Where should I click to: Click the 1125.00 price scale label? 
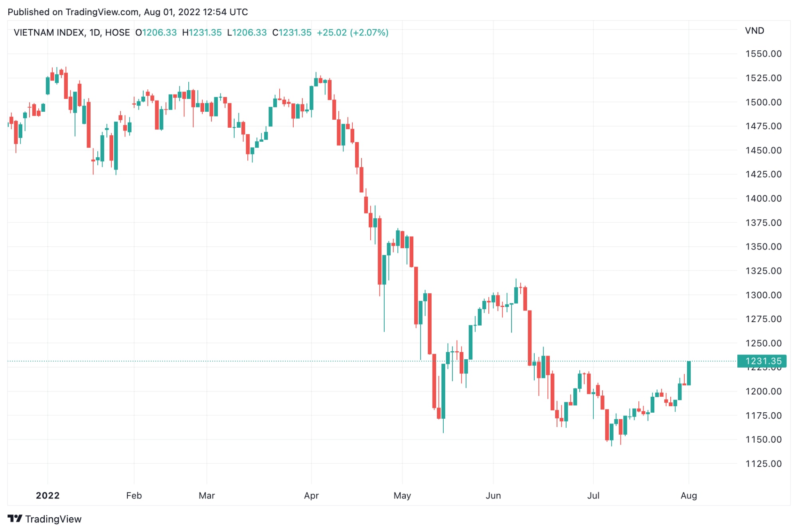[x=763, y=464]
